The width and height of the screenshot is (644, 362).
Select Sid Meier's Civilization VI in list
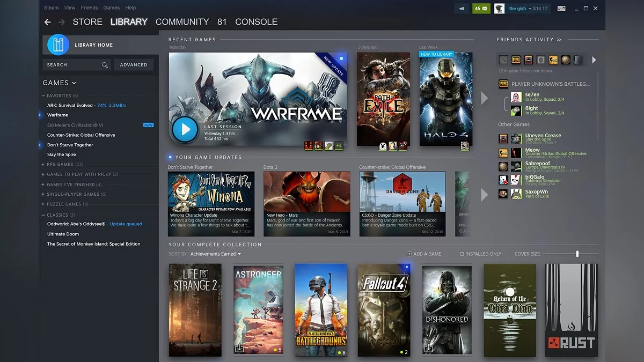tap(75, 125)
